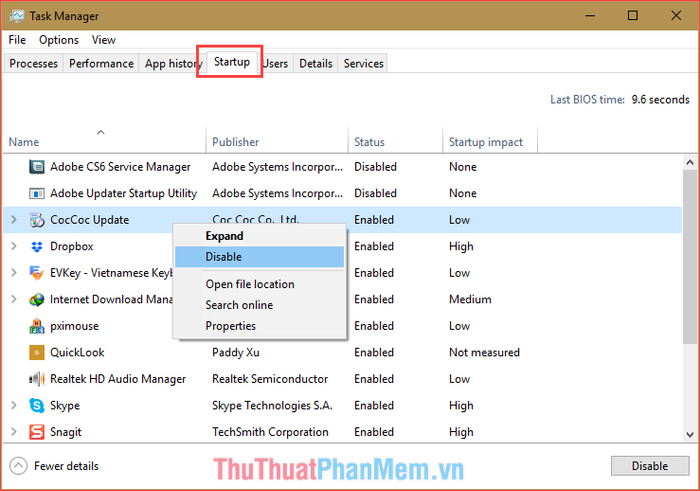Click the Skype Technologies S.A. publisher cell
Image resolution: width=700 pixels, height=491 pixels.
[272, 405]
